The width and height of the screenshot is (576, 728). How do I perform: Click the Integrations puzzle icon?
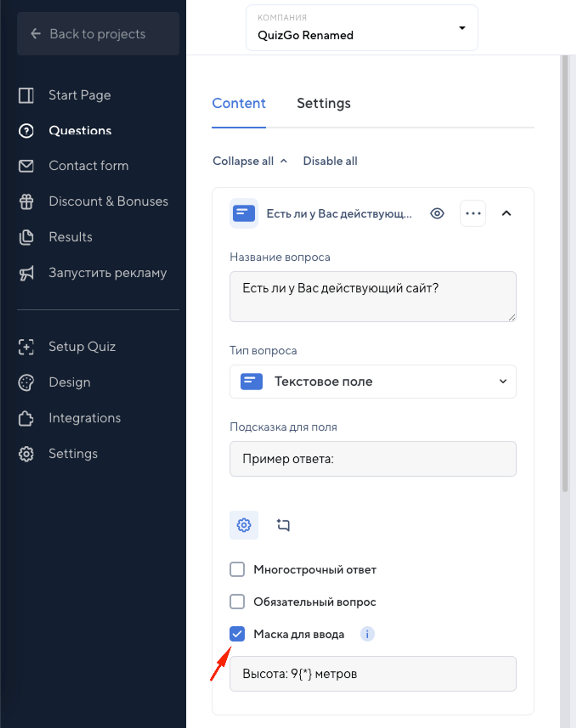(x=26, y=418)
